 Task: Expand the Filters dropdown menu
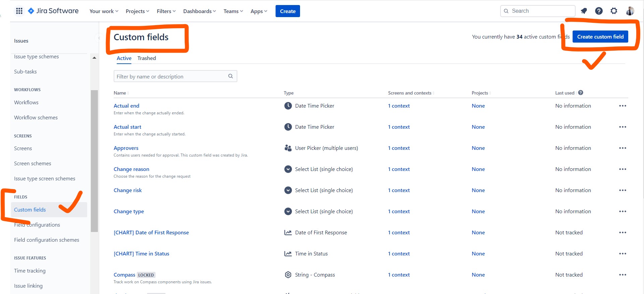click(166, 11)
